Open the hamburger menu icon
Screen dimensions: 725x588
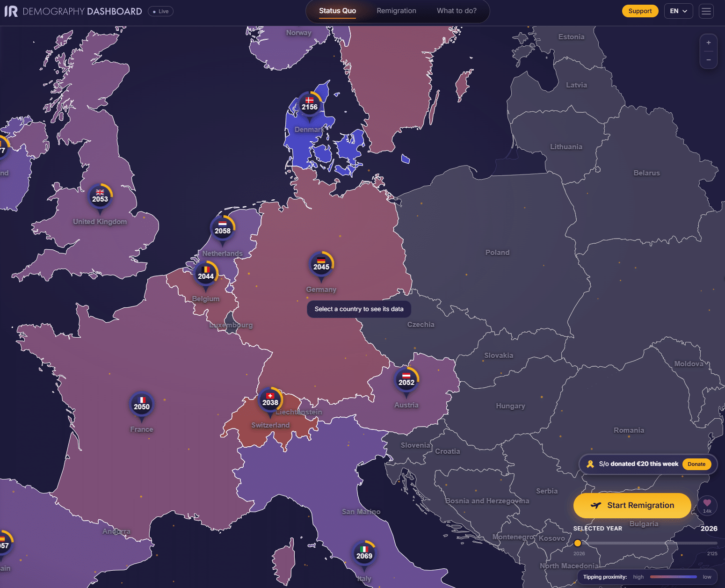click(706, 11)
